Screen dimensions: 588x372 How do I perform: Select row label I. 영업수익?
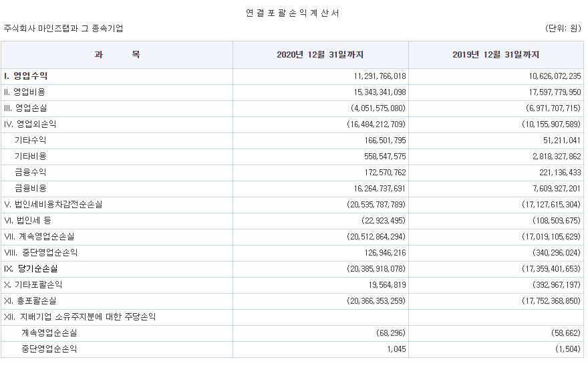[x=26, y=76]
